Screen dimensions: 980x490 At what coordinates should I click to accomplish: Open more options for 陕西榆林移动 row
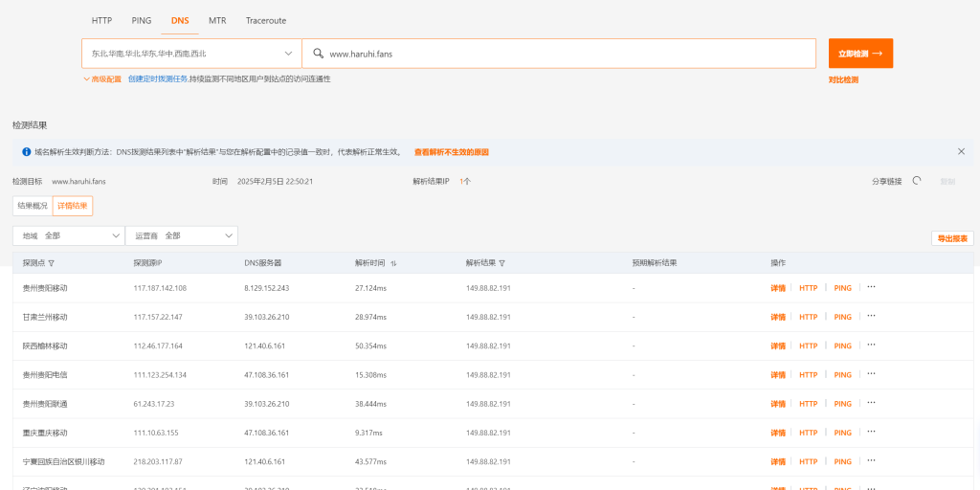pyautogui.click(x=871, y=345)
